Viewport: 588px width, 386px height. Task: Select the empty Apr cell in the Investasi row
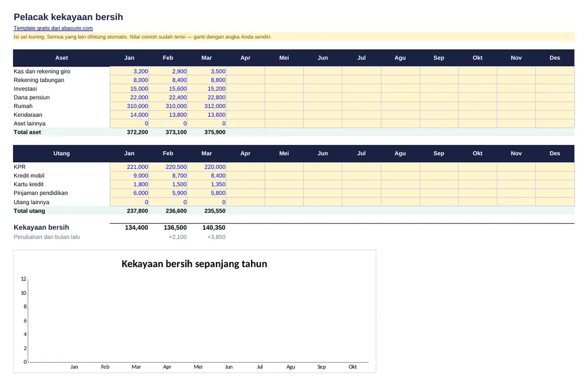pyautogui.click(x=246, y=89)
